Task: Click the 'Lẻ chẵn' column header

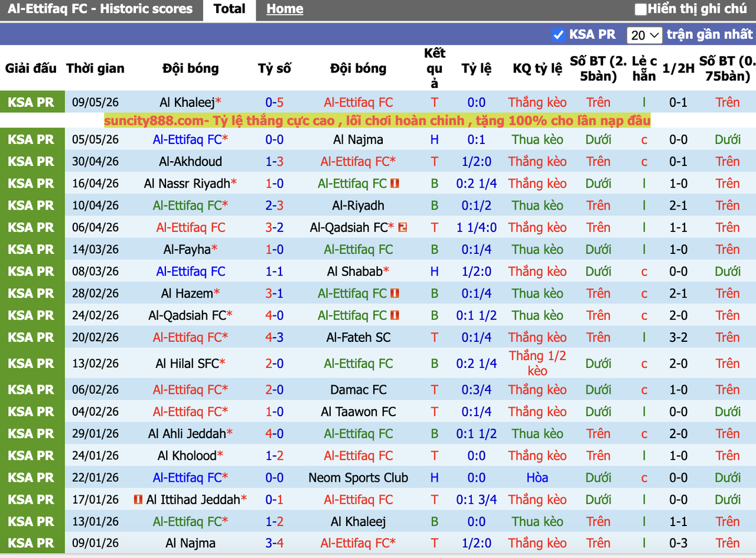Action: [x=644, y=68]
